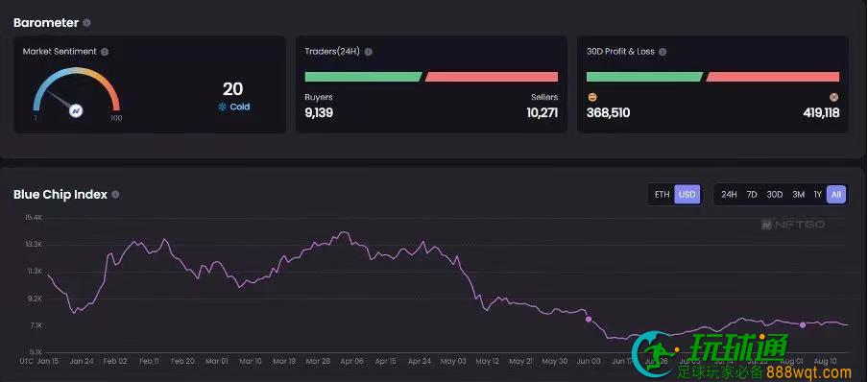Click the chart marker dot near Jun 08
Image resolution: width=868 pixels, height=382 pixels.
point(589,319)
